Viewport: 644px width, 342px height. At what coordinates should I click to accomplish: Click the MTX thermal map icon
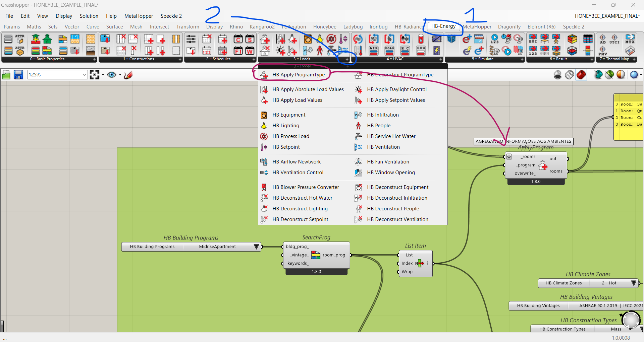pyautogui.click(x=630, y=39)
